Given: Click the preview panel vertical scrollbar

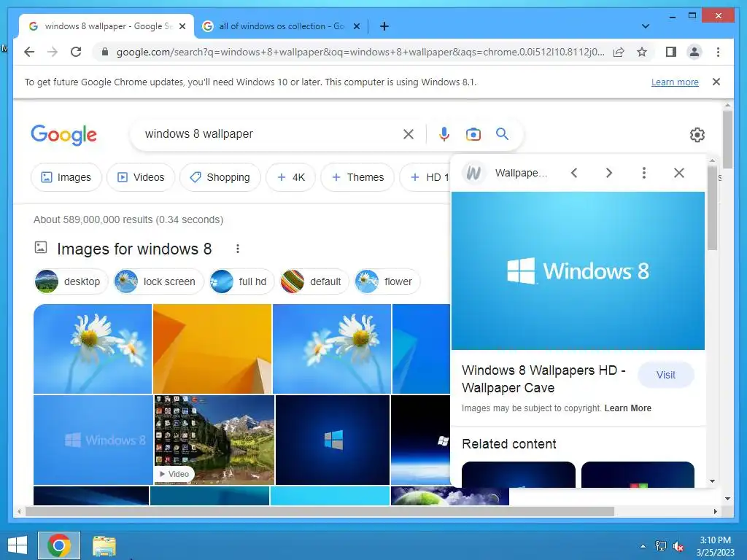Looking at the screenshot, I should [712, 207].
